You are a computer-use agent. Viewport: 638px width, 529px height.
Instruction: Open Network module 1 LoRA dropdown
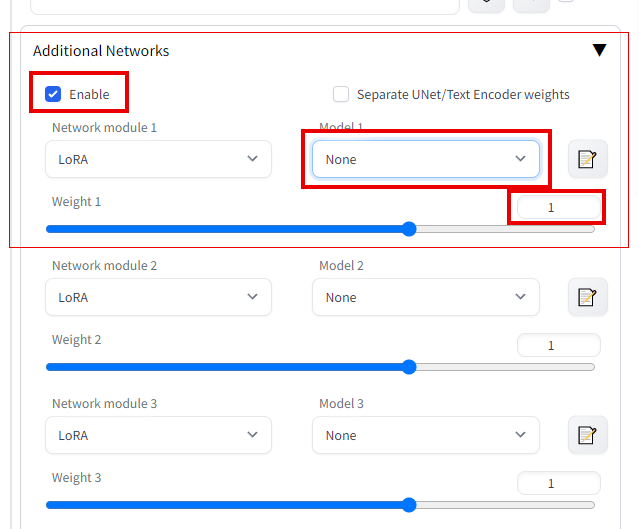[158, 159]
